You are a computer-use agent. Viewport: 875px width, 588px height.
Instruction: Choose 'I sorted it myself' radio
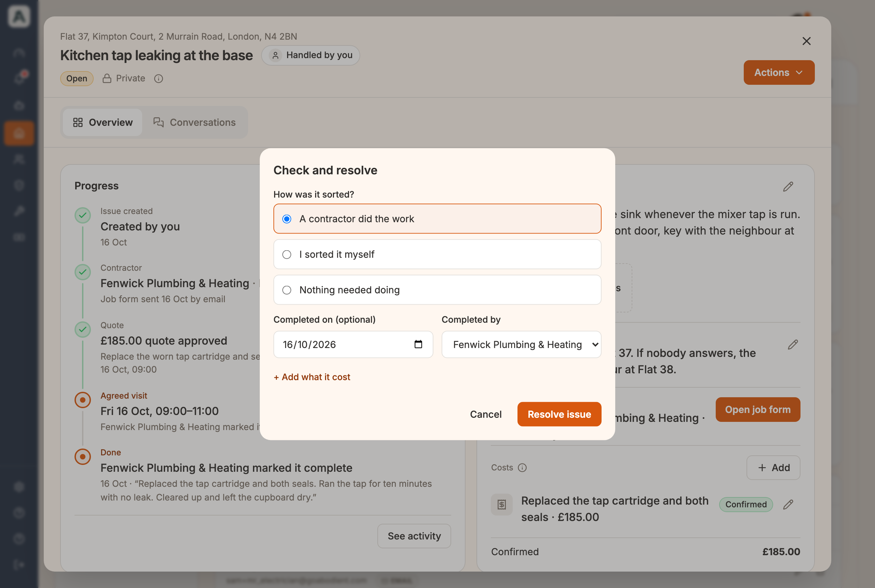tap(437, 254)
